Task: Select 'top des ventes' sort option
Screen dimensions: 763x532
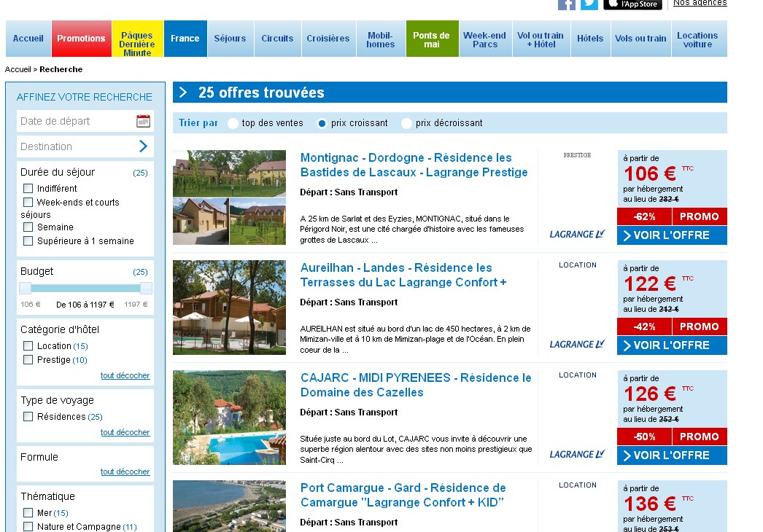Action: click(x=233, y=123)
